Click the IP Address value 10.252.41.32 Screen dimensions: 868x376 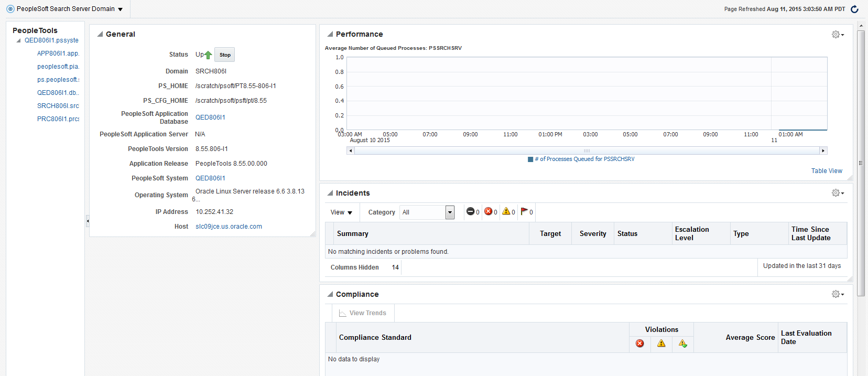pos(214,212)
